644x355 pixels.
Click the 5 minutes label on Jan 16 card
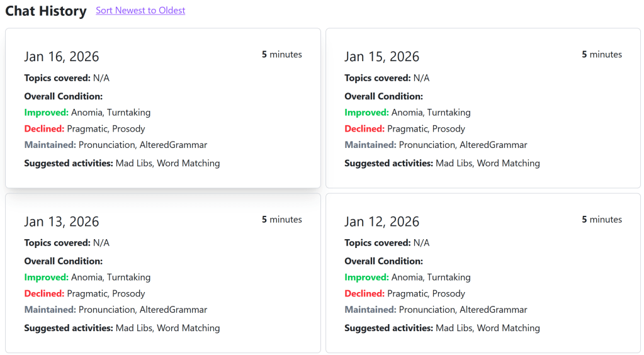(x=281, y=55)
